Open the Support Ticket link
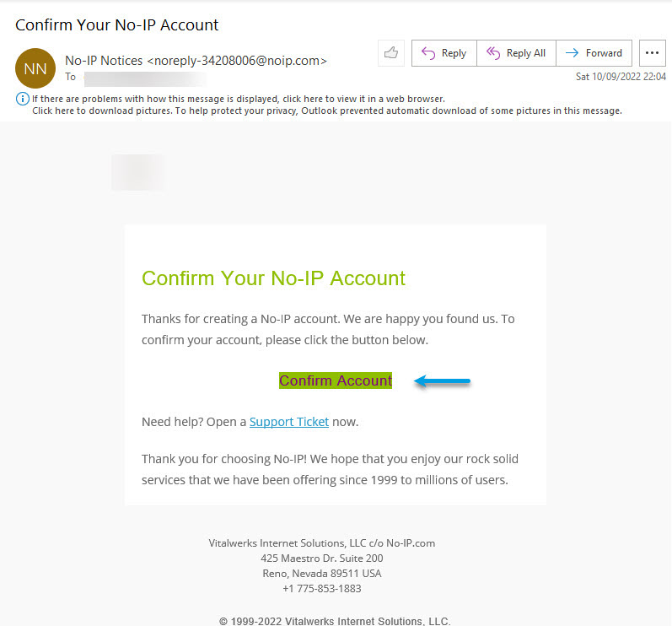Screen dimensions: 672x626 point(288,422)
